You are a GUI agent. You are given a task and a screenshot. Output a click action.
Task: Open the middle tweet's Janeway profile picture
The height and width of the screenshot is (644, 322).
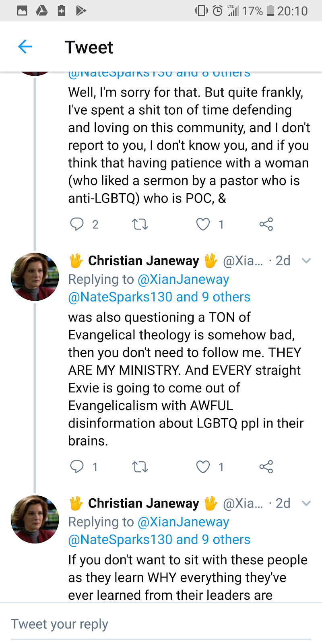point(35,277)
